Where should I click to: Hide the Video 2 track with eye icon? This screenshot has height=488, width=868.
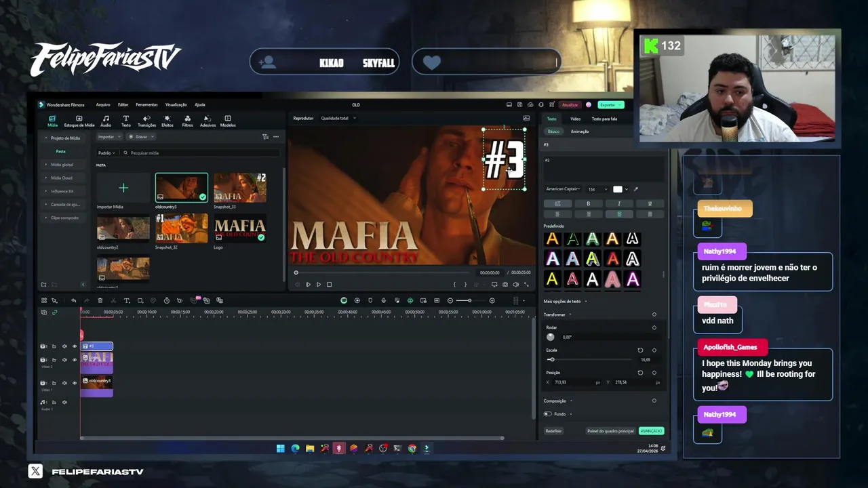(75, 360)
